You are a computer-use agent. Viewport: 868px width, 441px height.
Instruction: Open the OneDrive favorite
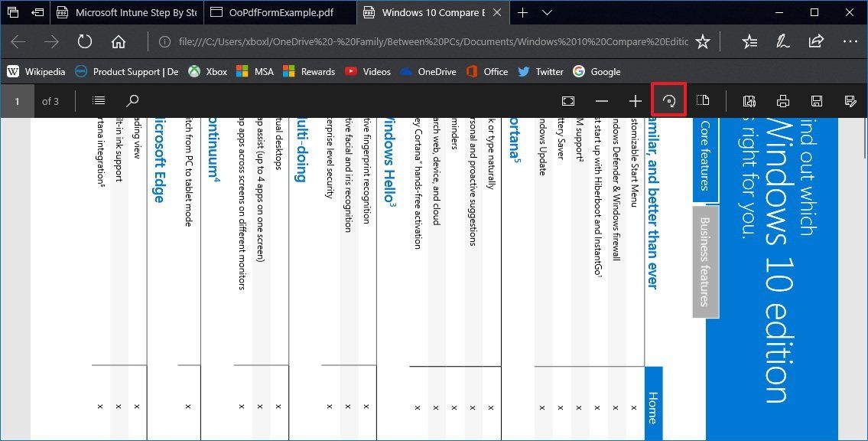coord(428,71)
